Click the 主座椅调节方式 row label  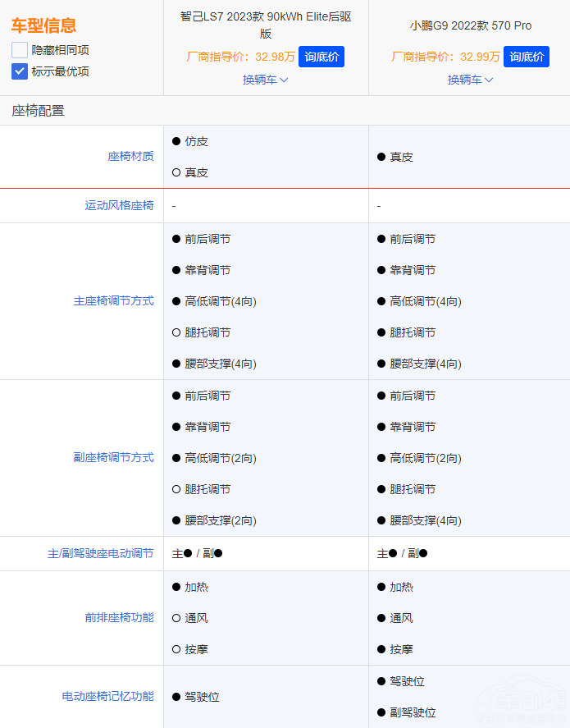113,301
